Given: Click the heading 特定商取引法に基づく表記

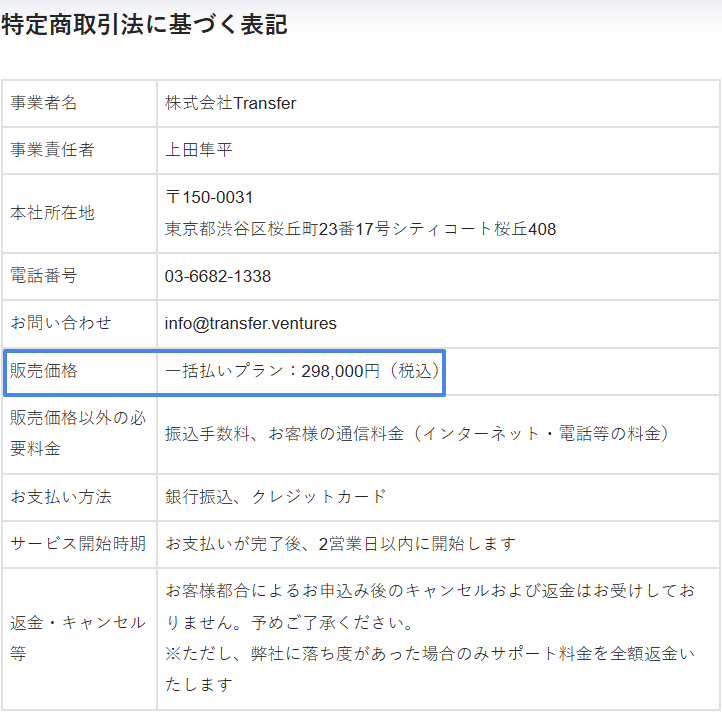Looking at the screenshot, I should pyautogui.click(x=145, y=24).
